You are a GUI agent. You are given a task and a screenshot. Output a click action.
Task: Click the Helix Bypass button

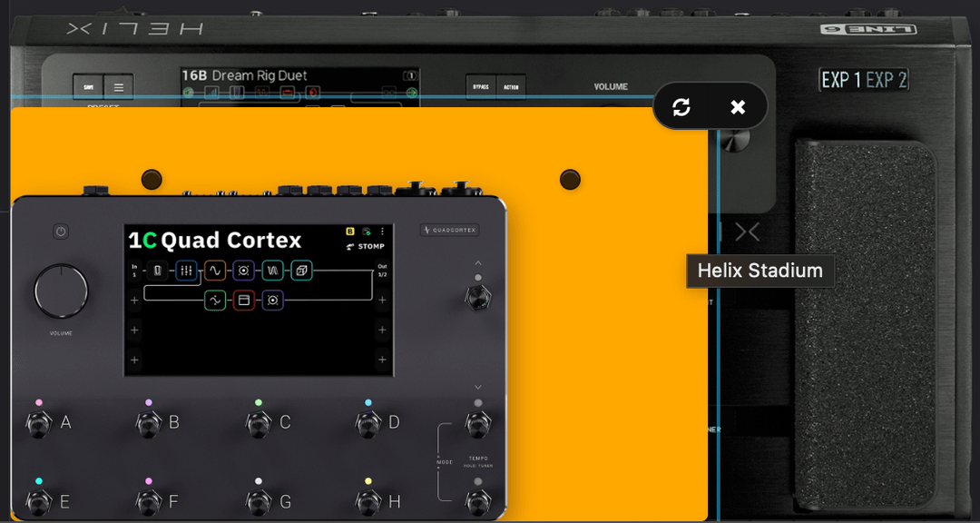click(481, 87)
